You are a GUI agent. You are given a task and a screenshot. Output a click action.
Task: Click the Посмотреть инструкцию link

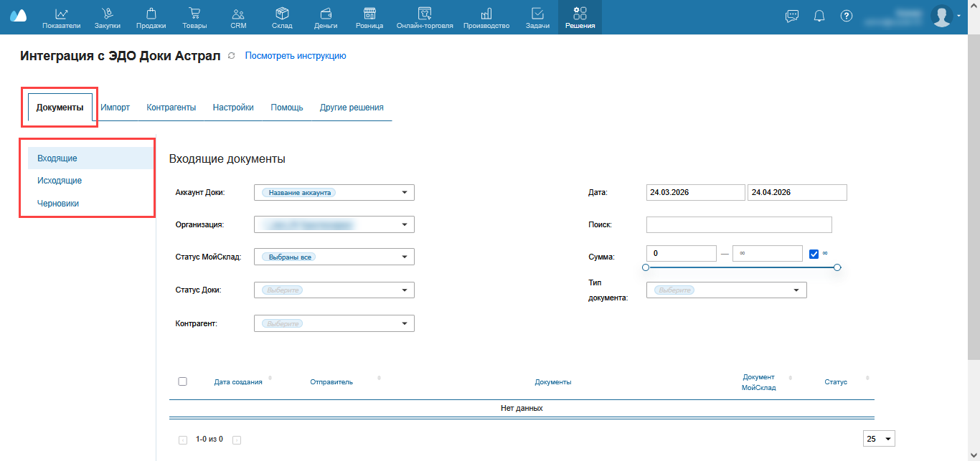click(296, 56)
